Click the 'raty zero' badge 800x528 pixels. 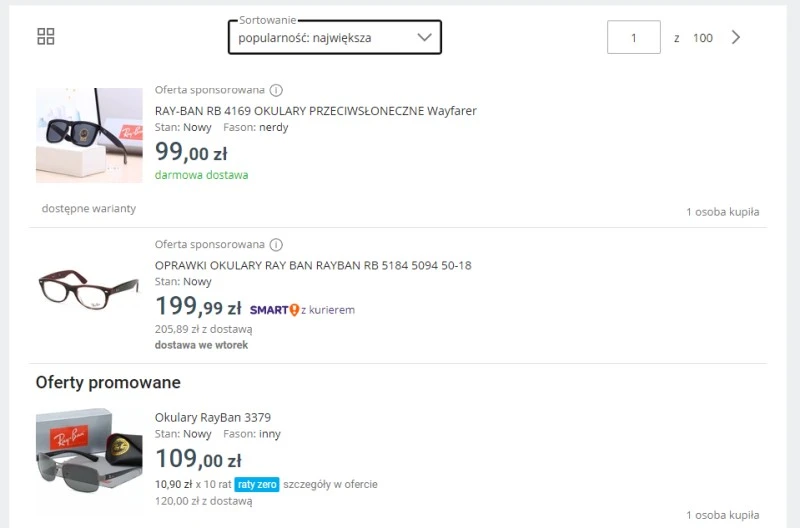[257, 484]
